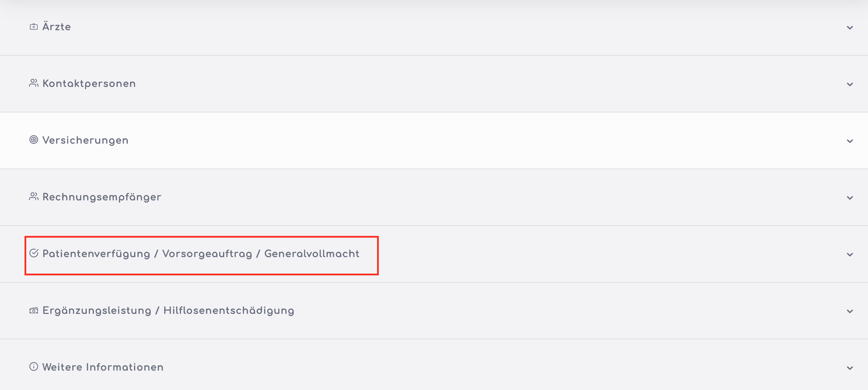Click the Rechnungsempfänger title text
868x390 pixels.
coord(102,197)
